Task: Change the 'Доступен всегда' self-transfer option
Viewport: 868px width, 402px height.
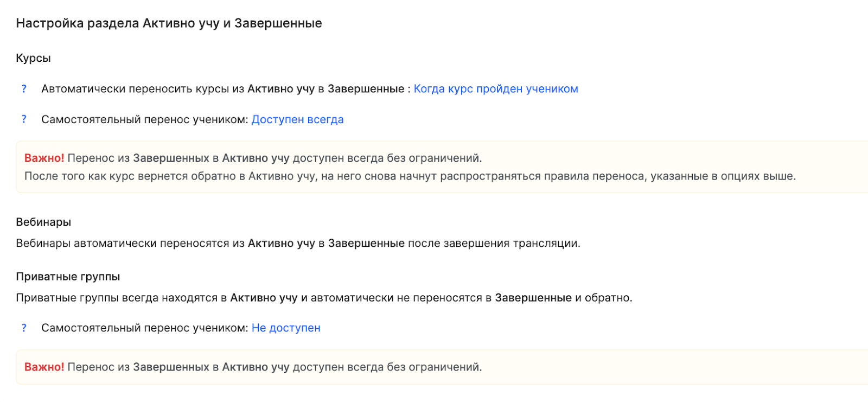Action: click(x=297, y=119)
